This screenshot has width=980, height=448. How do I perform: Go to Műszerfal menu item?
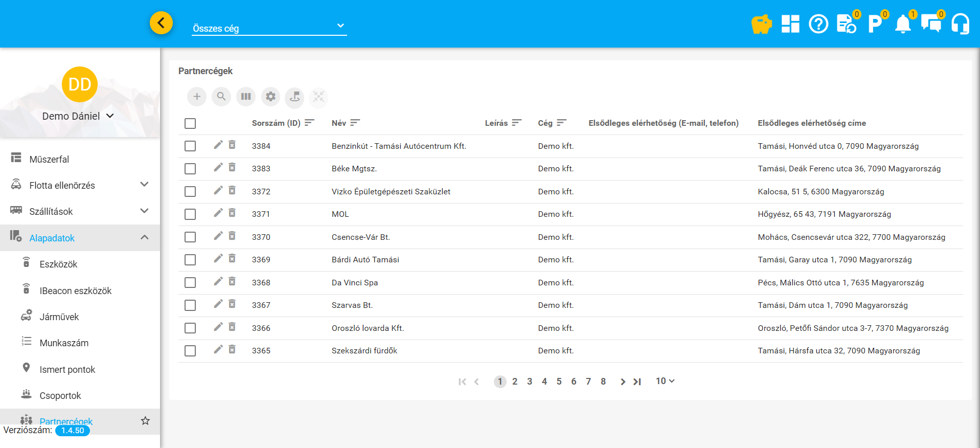(x=49, y=159)
